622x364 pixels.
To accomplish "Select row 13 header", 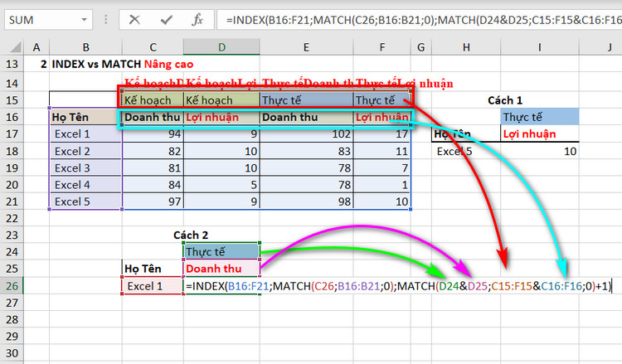I will tap(12, 64).
